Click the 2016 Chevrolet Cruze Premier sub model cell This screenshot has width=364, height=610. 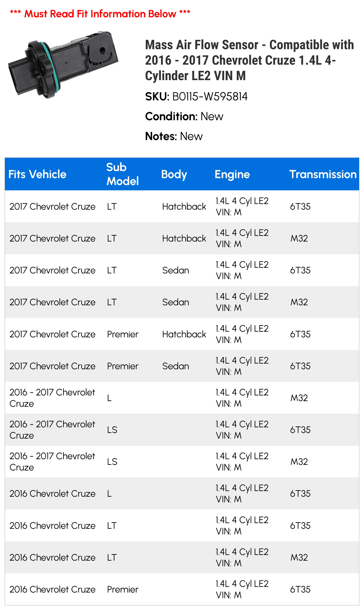(x=123, y=589)
